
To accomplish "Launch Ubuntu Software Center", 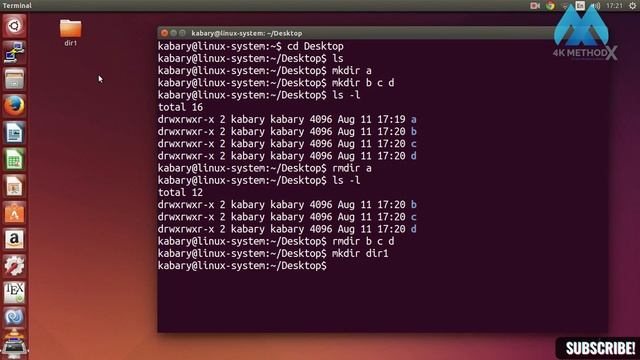I will pos(14,213).
